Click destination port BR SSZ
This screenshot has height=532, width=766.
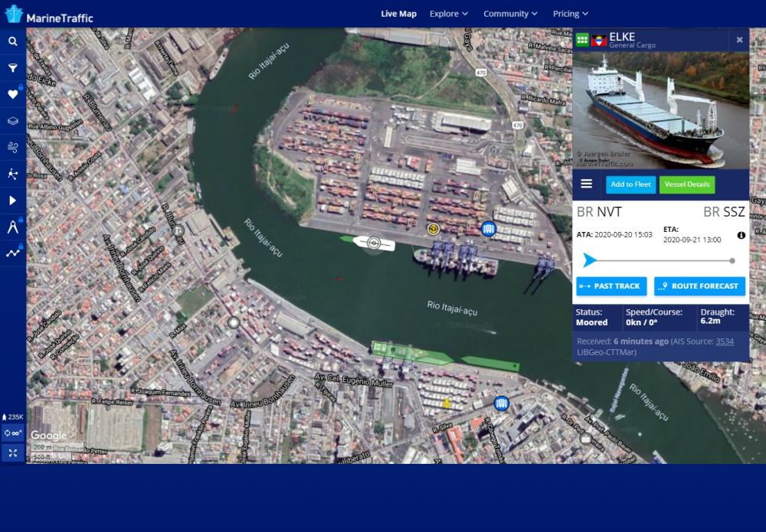pos(724,212)
